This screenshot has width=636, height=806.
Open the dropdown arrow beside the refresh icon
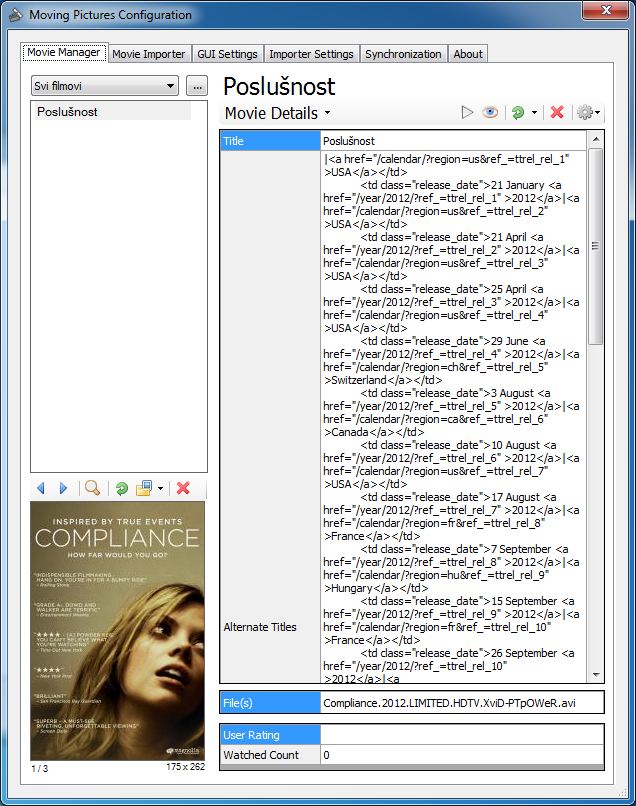click(x=534, y=114)
